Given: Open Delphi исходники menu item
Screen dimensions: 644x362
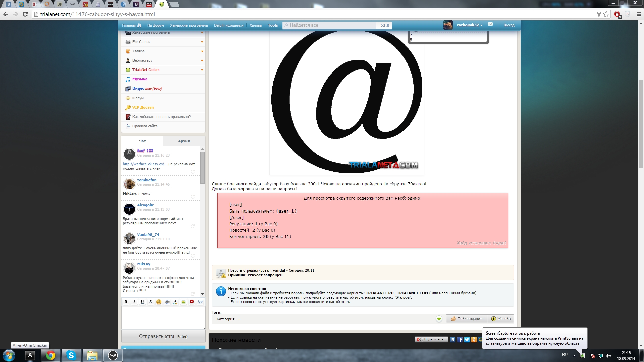Looking at the screenshot, I should [x=229, y=25].
